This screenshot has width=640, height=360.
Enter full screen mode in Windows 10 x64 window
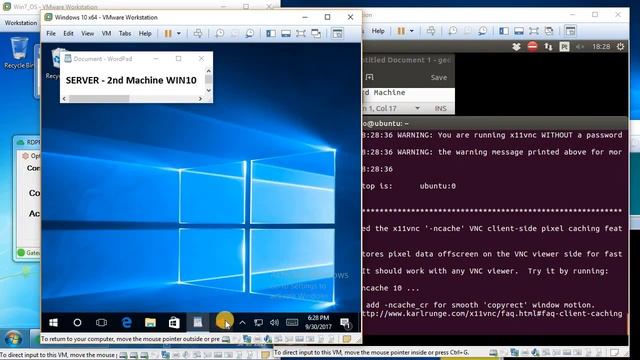pyautogui.click(x=301, y=33)
